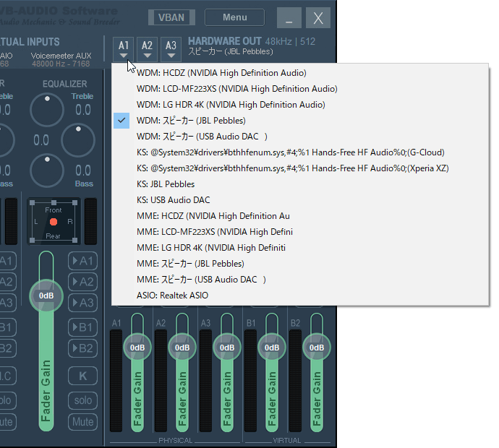The width and height of the screenshot is (499, 448).
Task: Click the B1 bus level meter
Action: [x=250, y=381]
